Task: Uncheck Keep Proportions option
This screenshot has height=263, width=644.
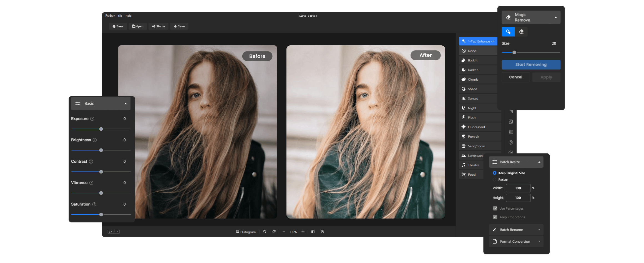Action: point(495,217)
